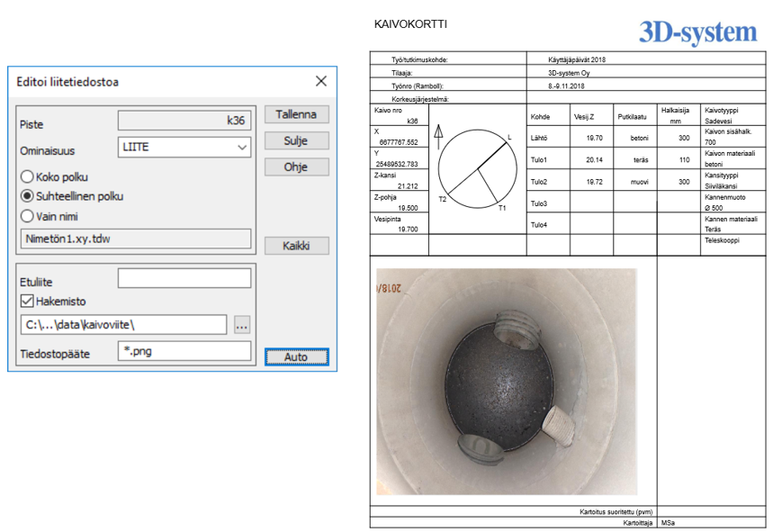Choose the Suhteellinen polku radio button
Image resolution: width=773 pixels, height=532 pixels.
[27, 196]
